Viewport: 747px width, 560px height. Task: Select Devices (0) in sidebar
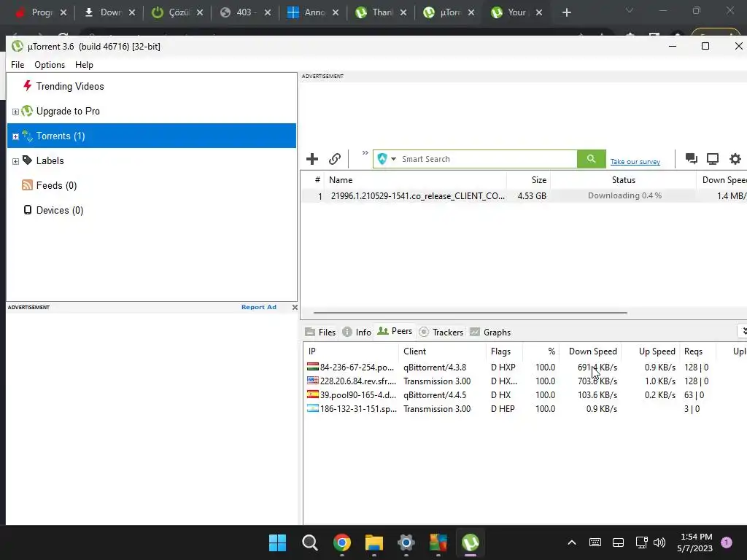pyautogui.click(x=152, y=210)
